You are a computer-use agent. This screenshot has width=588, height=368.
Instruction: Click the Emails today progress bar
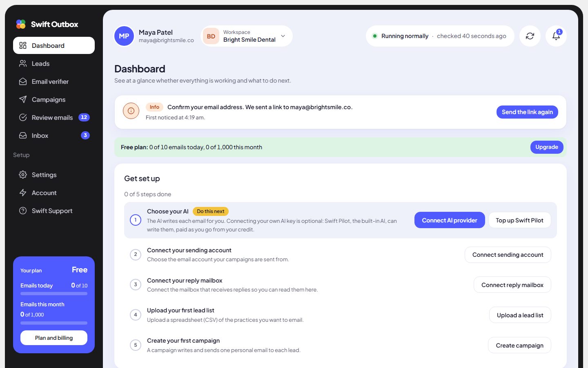[54, 294]
